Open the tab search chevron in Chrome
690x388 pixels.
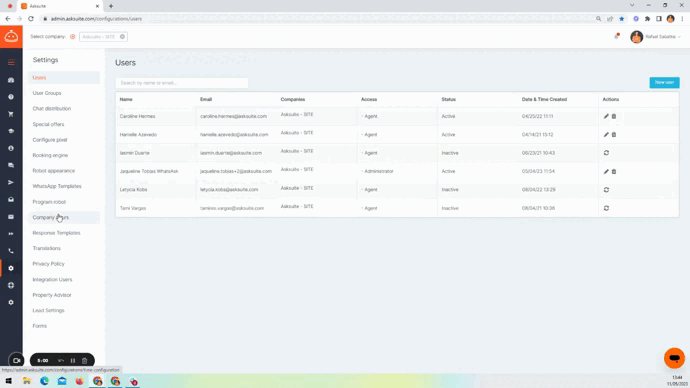tap(632, 5)
